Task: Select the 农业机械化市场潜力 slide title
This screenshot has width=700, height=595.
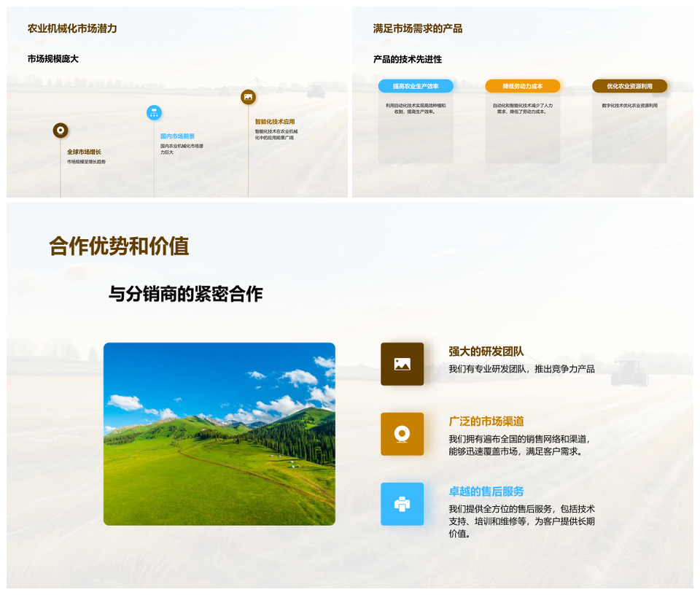Action: point(72,28)
